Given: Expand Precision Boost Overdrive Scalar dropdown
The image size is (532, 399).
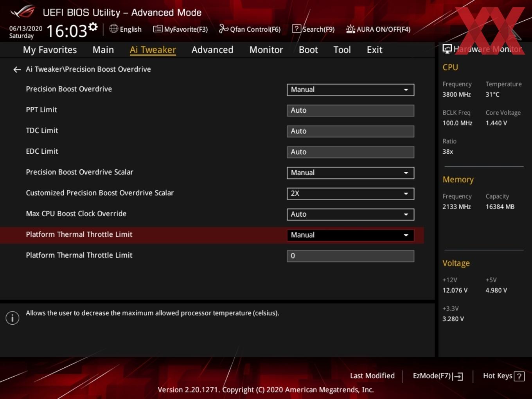Looking at the screenshot, I should tap(350, 173).
